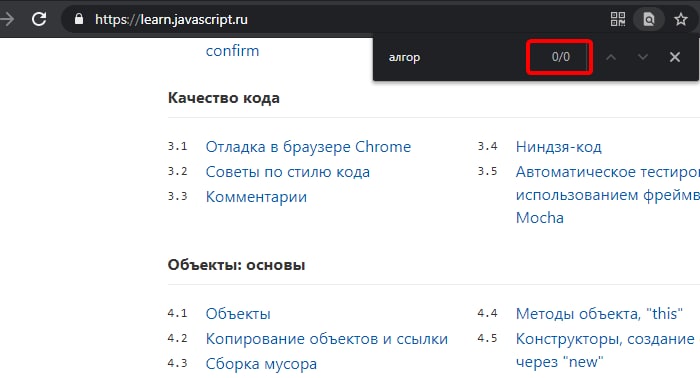Screen dimensions: 700x378
Task: Open the QR code generator icon
Action: point(618,19)
